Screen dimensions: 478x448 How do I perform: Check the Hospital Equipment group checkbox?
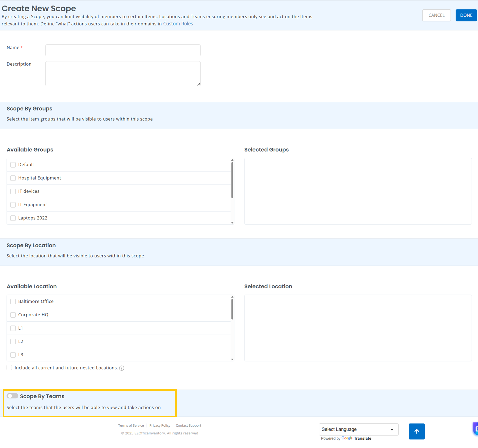[13, 178]
